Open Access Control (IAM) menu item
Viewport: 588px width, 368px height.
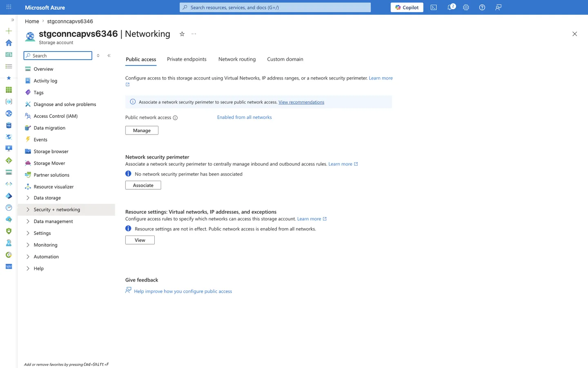coord(56,116)
